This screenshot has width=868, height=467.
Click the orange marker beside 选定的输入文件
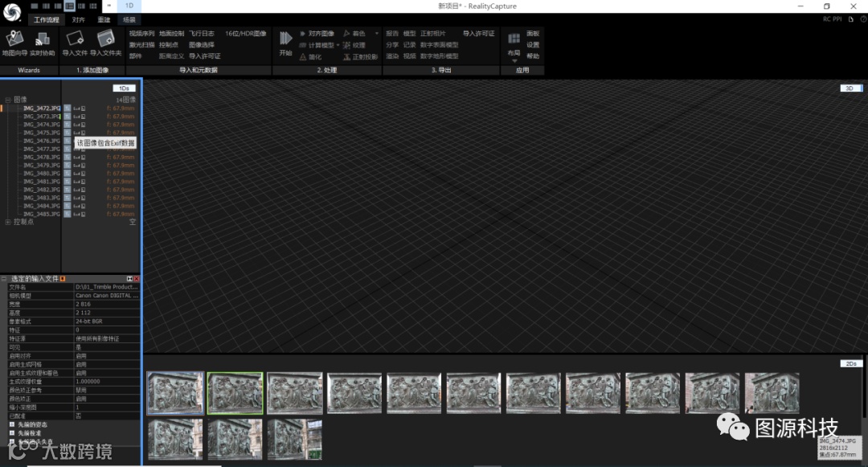pyautogui.click(x=63, y=279)
